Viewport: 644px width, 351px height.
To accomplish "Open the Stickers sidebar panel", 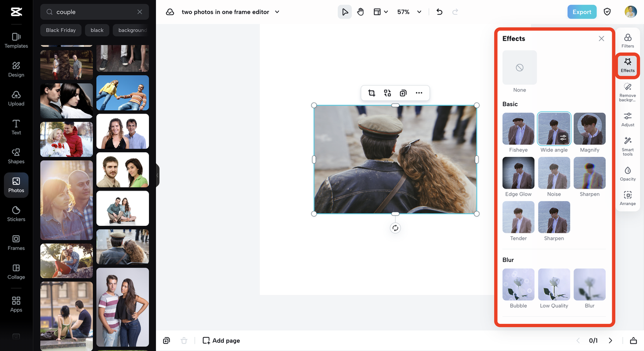I will tap(16, 214).
